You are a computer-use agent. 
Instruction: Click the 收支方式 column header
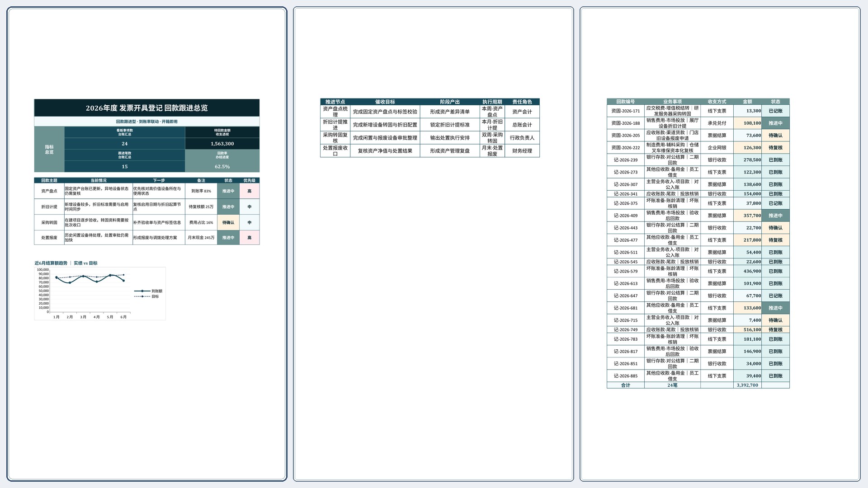(717, 102)
